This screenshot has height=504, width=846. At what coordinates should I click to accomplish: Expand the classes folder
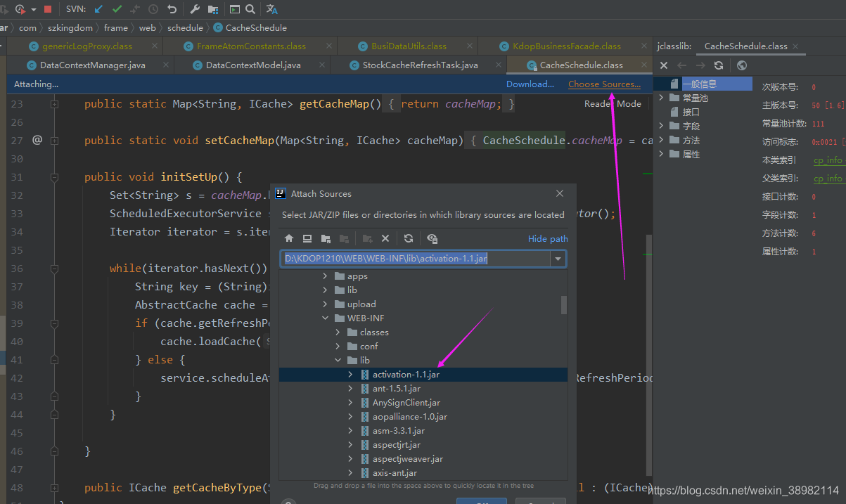coord(338,332)
